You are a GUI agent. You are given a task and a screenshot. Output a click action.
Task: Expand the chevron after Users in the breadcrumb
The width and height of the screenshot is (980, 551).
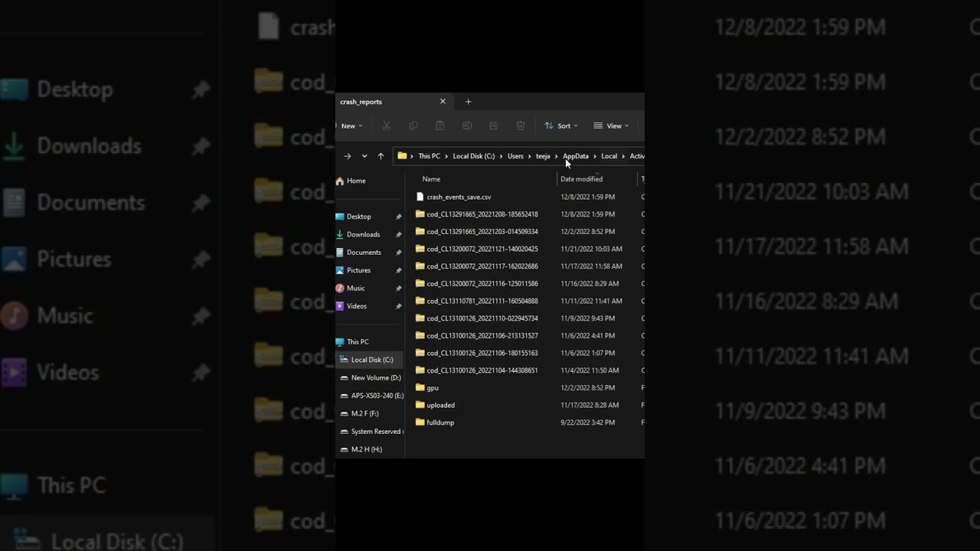click(530, 156)
